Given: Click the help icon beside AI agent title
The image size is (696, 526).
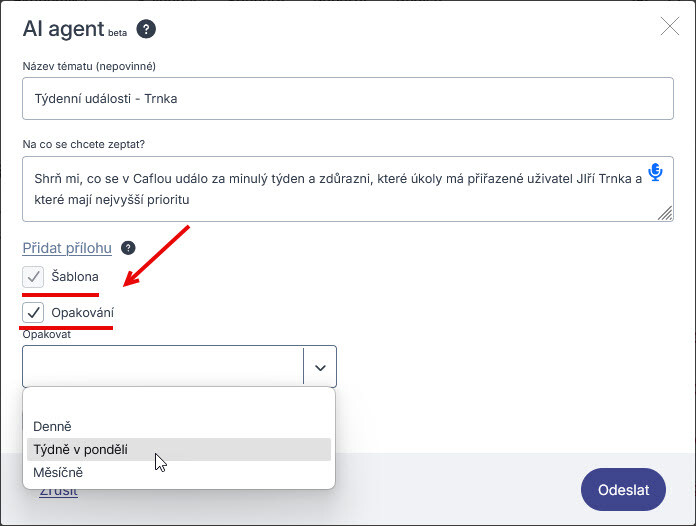Looking at the screenshot, I should tap(146, 29).
